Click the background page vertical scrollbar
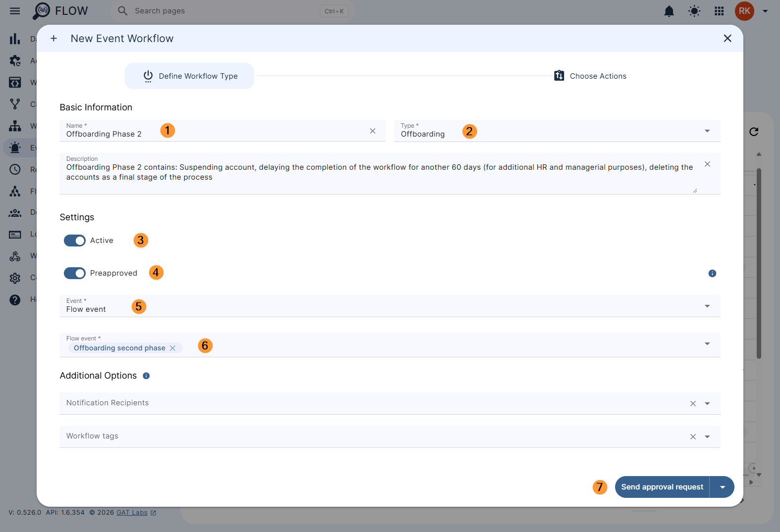This screenshot has height=532, width=780. tap(759, 264)
